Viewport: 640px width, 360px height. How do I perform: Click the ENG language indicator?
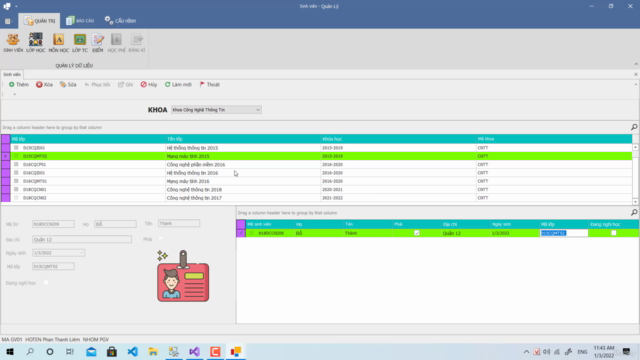582,352
